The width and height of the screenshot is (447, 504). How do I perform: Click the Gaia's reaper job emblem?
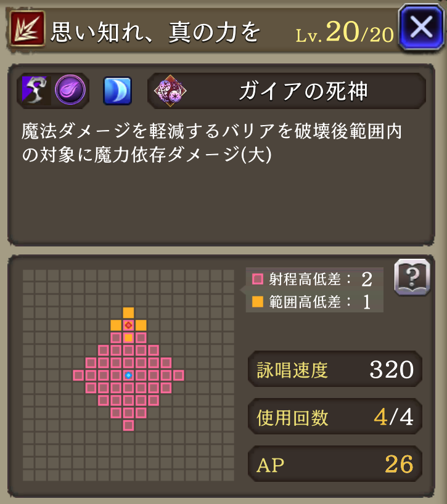170,91
